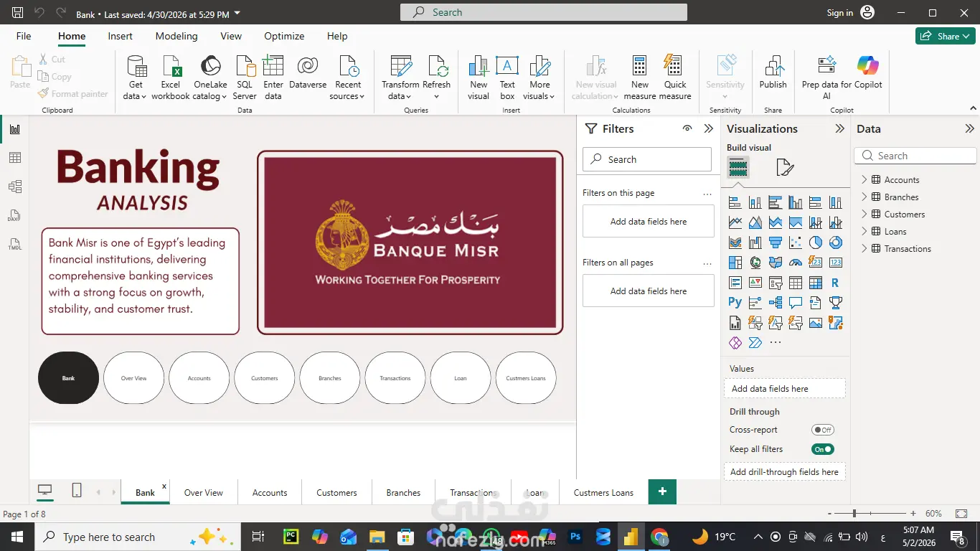
Task: Choose the Decomposition tree visual
Action: 776,303
